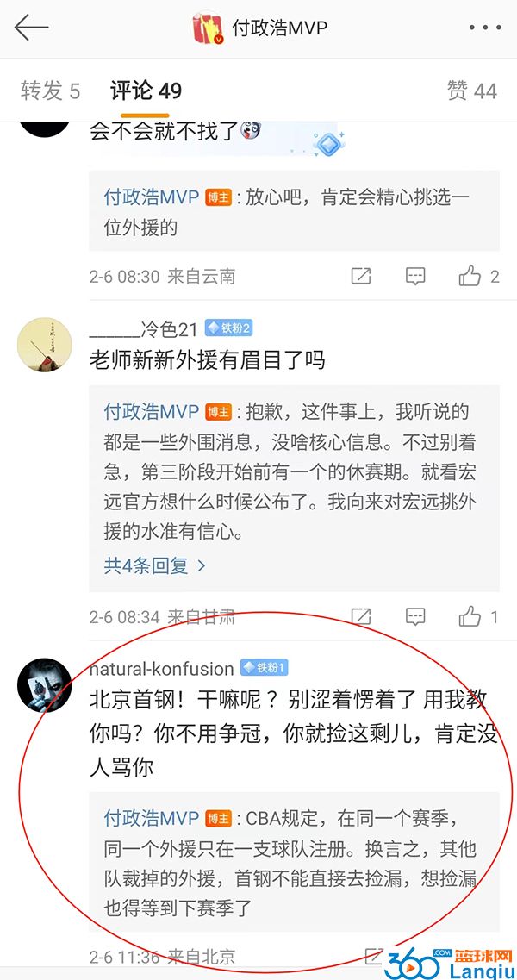Open 冷色21 user avatar
517x980 pixels.
(45, 345)
